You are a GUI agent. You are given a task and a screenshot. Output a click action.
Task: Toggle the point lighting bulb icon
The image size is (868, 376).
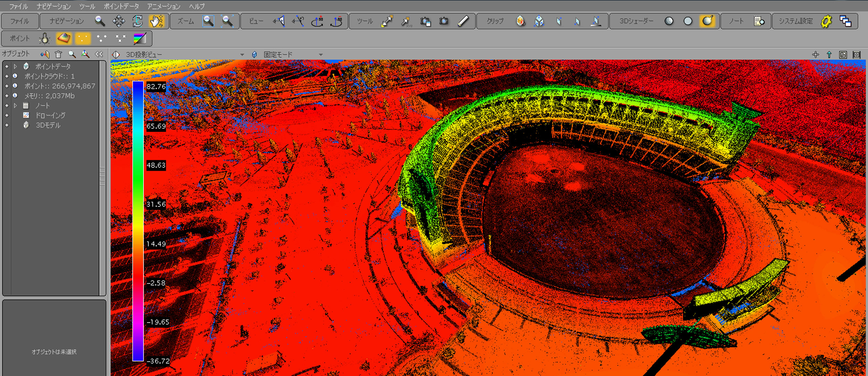point(45,39)
